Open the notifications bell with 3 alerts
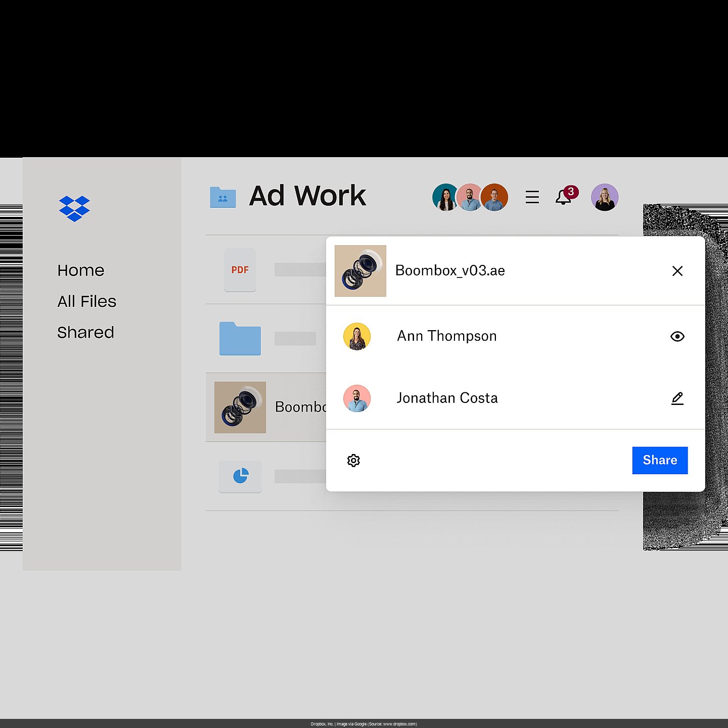This screenshot has width=728, height=728. coord(563,197)
